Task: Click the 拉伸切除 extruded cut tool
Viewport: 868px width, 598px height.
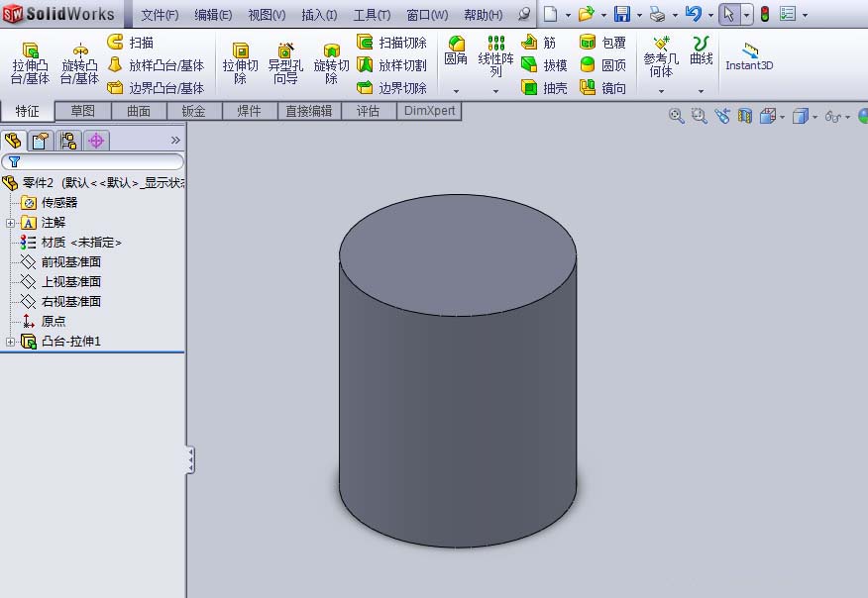Action: click(x=240, y=63)
